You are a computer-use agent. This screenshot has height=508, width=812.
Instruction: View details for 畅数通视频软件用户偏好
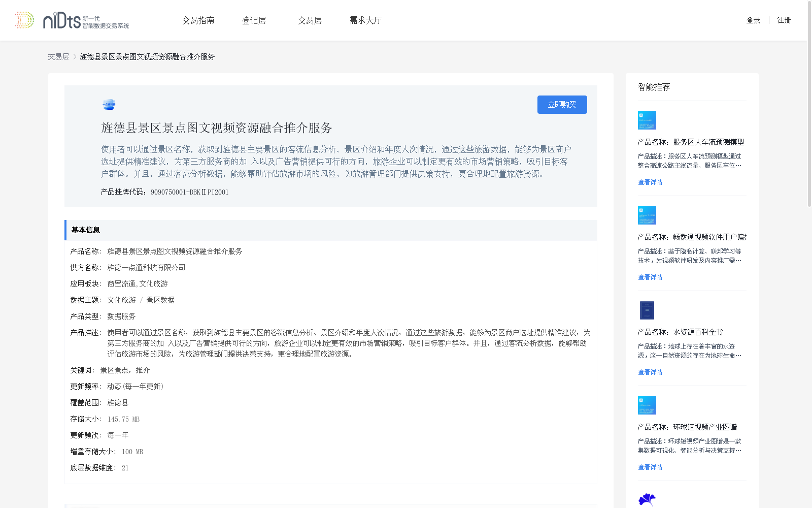[x=650, y=277]
